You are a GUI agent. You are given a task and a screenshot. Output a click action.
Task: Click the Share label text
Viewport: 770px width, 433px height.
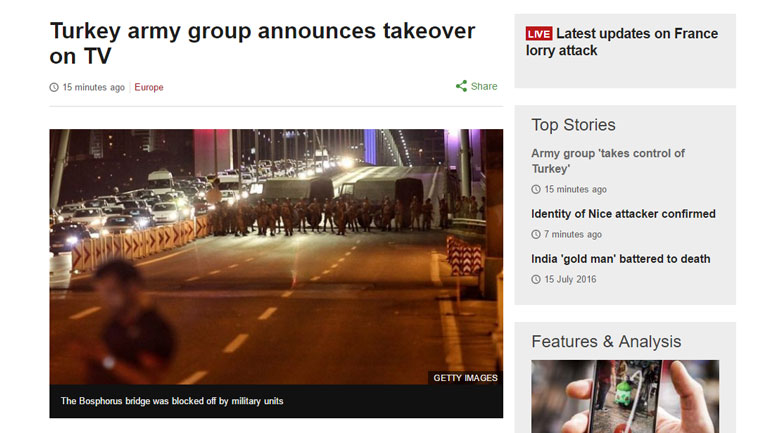[x=484, y=86]
